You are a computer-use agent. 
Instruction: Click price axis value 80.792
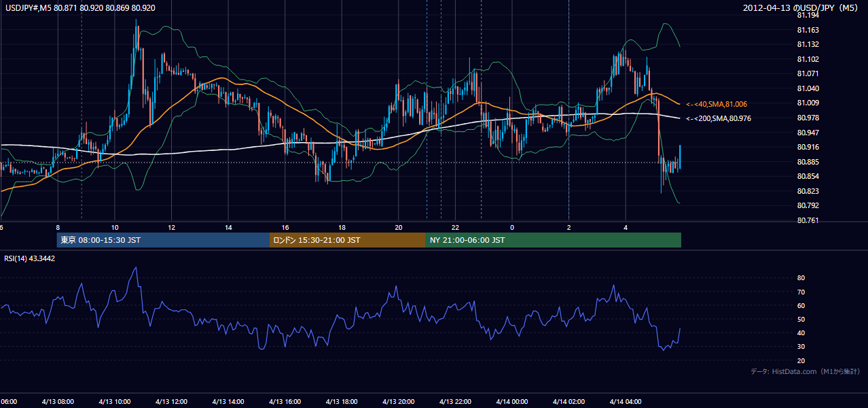point(808,205)
